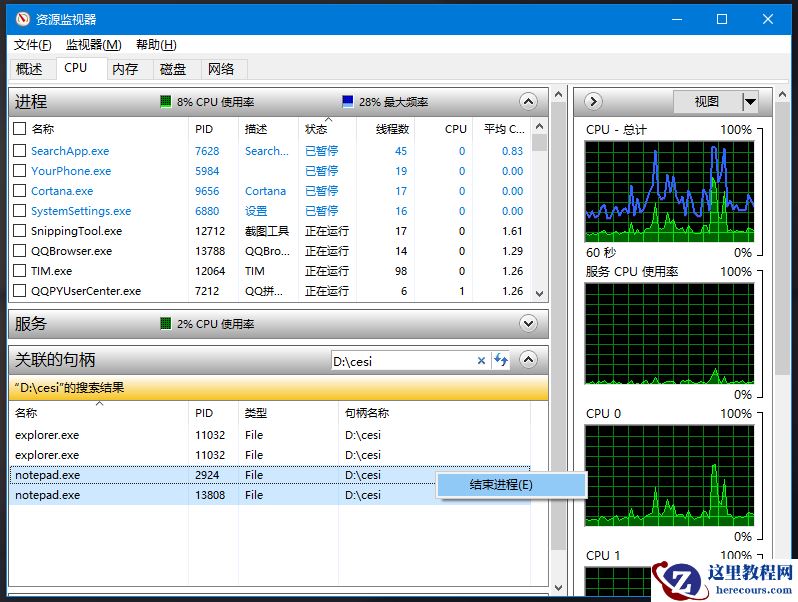This screenshot has width=798, height=602.
Task: Click SystemSettings.exe process name
Action: [x=81, y=211]
